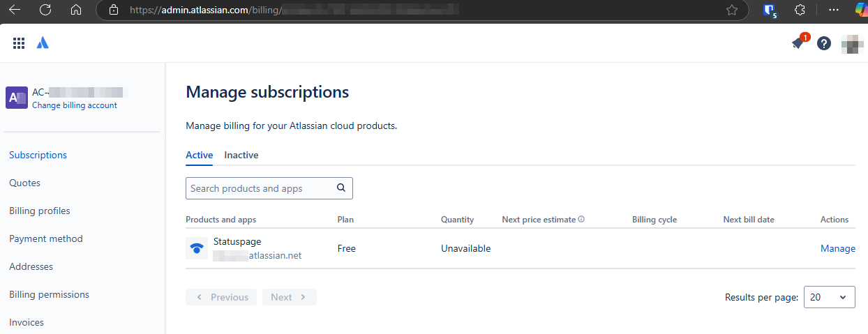Open the Bitwarden extension icon

coord(770,10)
